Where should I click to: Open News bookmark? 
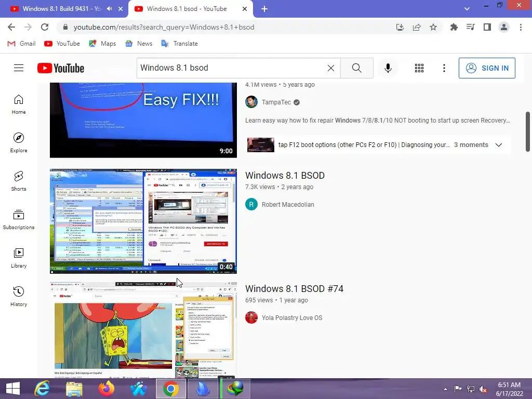[139, 44]
